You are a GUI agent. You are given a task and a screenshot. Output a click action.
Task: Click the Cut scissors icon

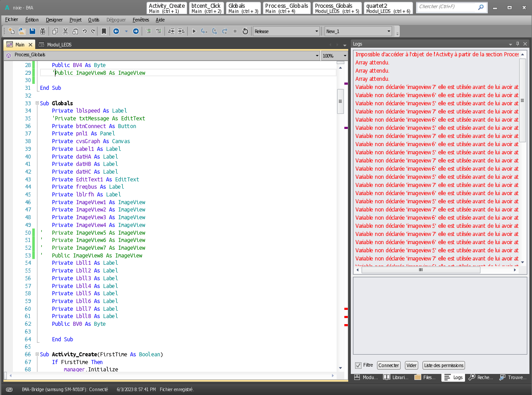[65, 31]
